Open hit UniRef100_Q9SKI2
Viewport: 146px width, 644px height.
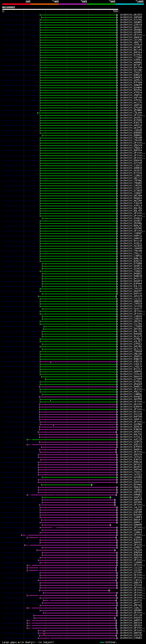pos(131,27)
